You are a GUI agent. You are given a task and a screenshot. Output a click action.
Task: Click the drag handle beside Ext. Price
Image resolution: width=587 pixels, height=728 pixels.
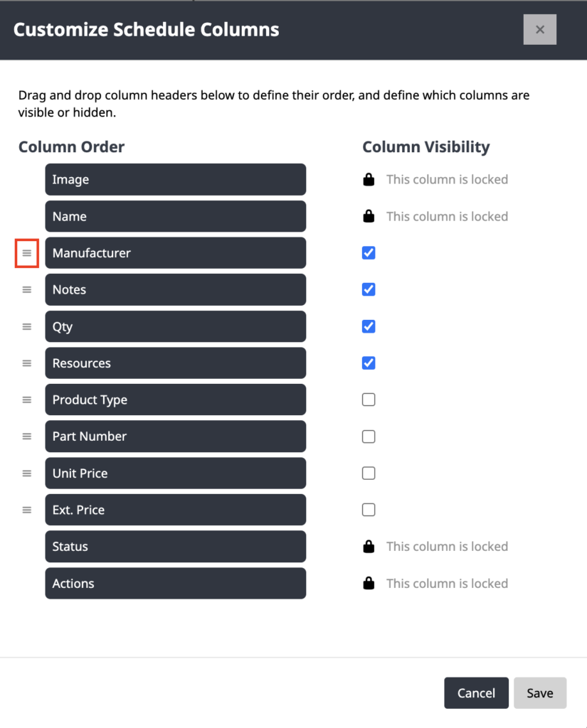point(27,510)
